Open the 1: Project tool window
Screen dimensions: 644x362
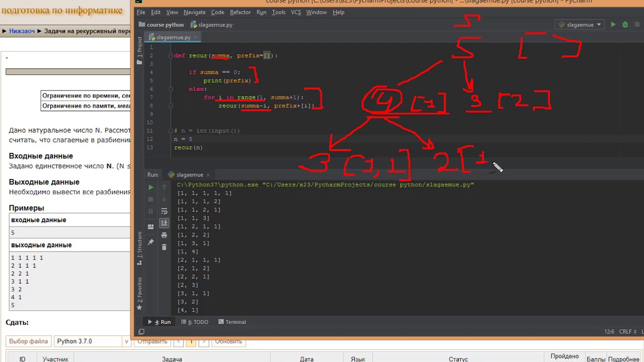tap(140, 50)
